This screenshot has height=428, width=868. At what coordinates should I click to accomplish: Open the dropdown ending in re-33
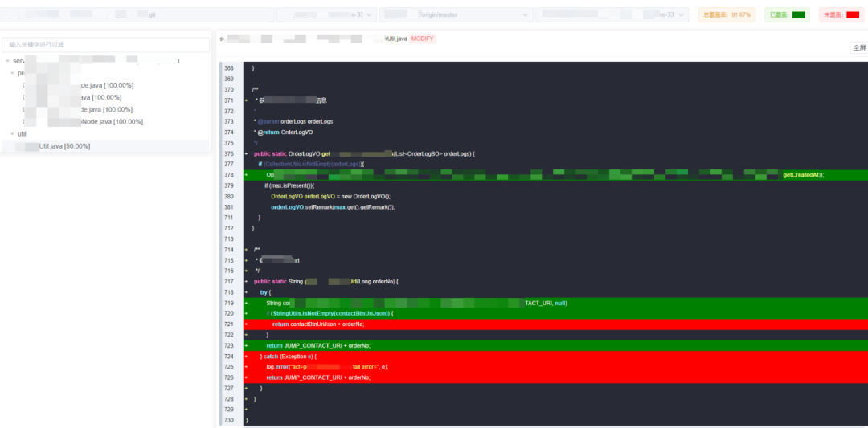(x=612, y=15)
